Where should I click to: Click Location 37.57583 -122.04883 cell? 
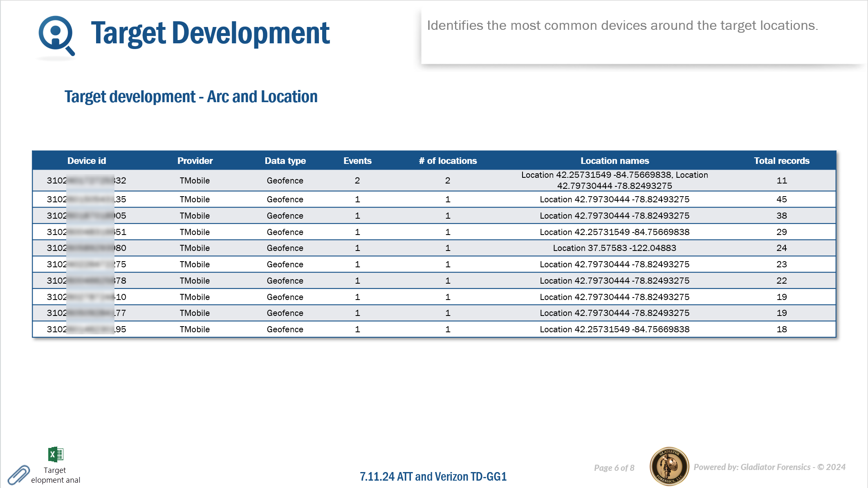(614, 248)
